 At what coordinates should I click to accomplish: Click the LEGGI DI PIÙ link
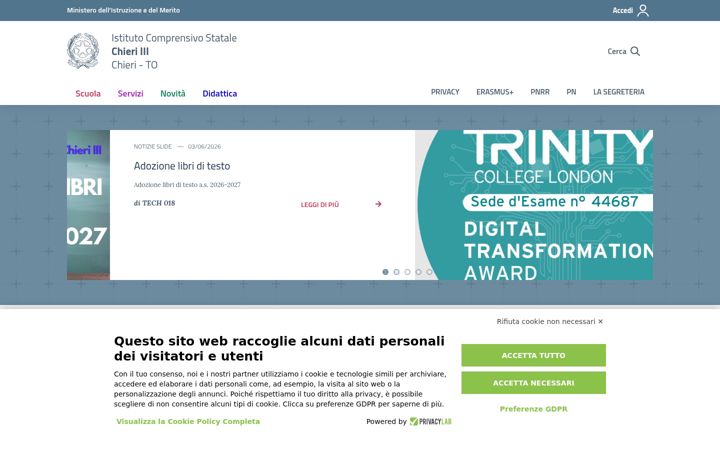320,204
